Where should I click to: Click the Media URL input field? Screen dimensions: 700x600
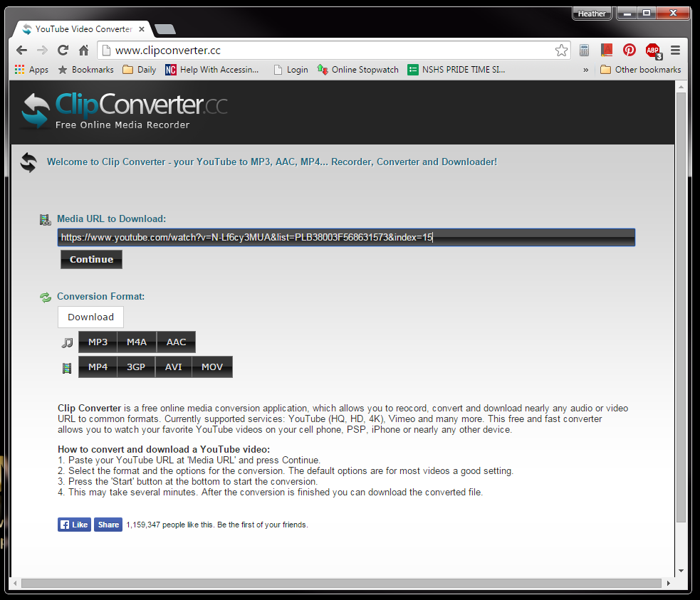346,237
